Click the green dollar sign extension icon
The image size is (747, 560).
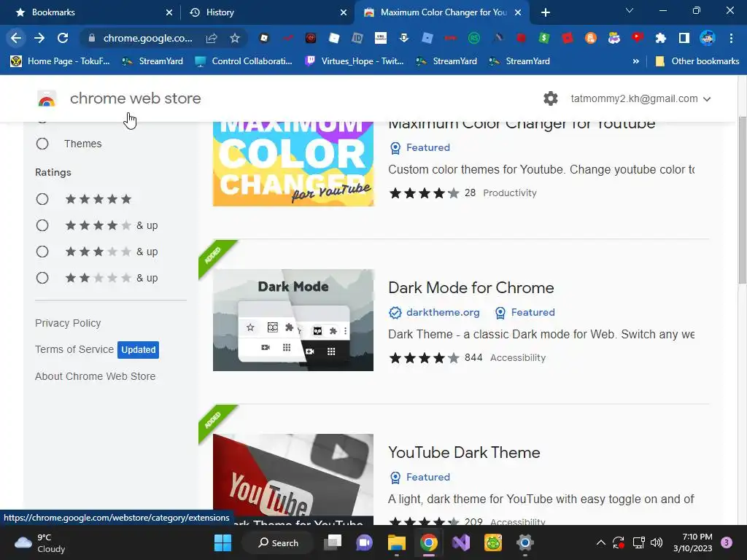tap(543, 38)
